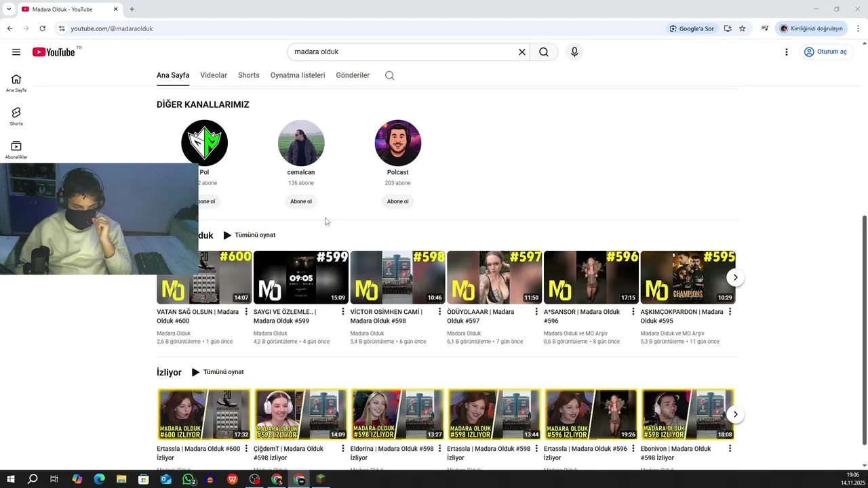This screenshot has width=868, height=488.
Task: Subscribe to cemalcan channel
Action: [x=301, y=201]
